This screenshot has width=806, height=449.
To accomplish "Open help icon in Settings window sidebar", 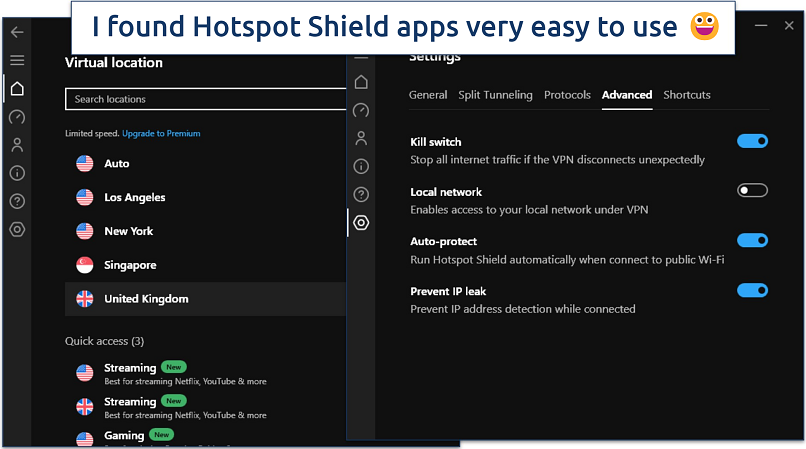I will point(361,194).
